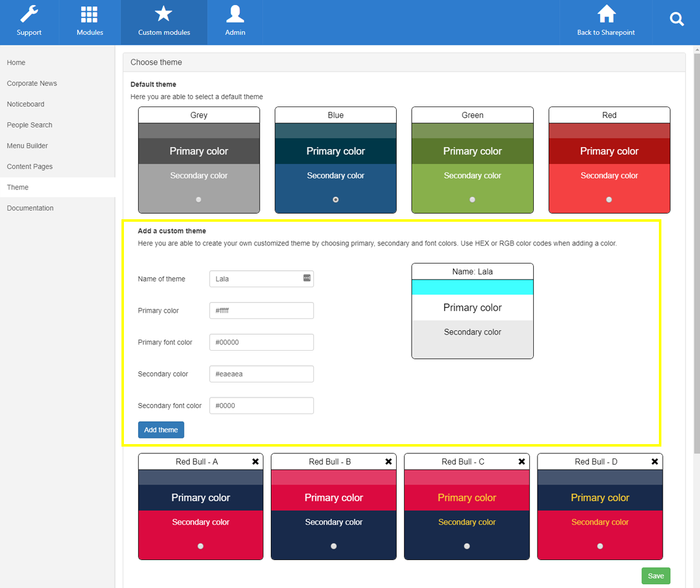Image resolution: width=700 pixels, height=588 pixels.
Task: Click the Back to Sharepoint home icon
Action: 606,14
